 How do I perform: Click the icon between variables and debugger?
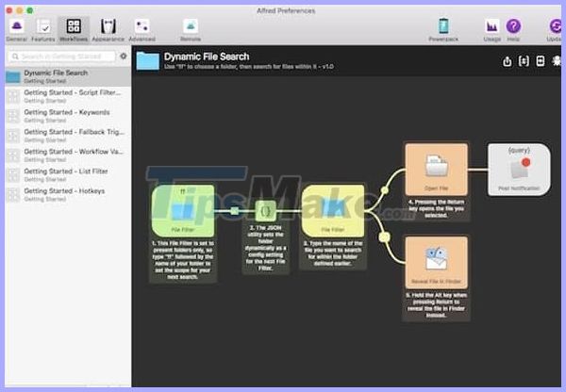tap(541, 61)
